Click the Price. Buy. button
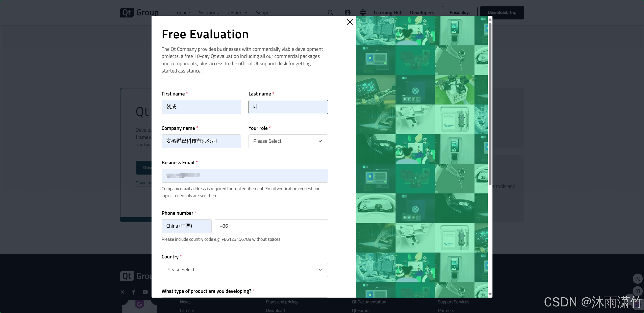The width and height of the screenshot is (644, 313). tap(460, 12)
